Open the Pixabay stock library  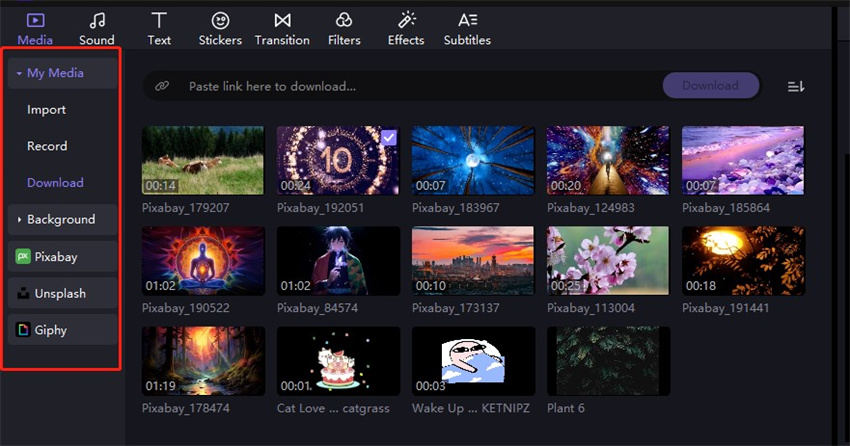click(62, 256)
